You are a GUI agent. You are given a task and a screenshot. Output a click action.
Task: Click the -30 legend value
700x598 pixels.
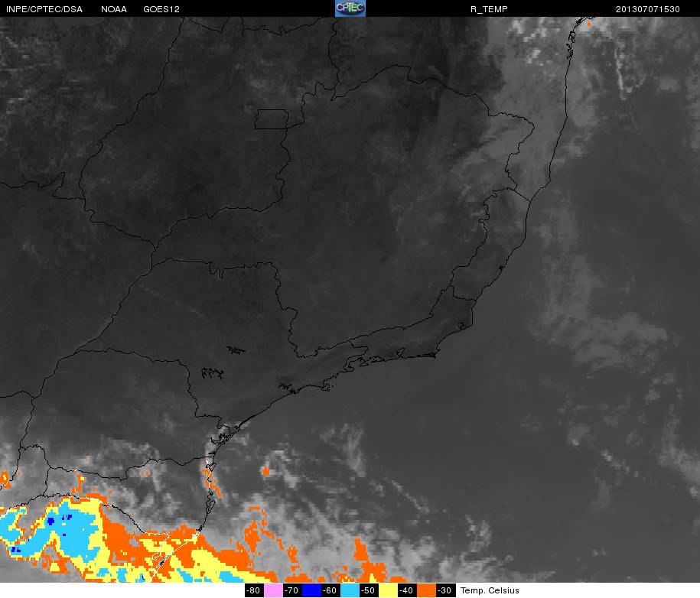pyautogui.click(x=445, y=590)
